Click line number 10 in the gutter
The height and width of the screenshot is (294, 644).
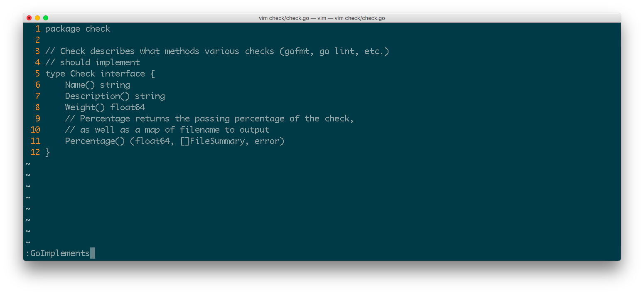pyautogui.click(x=35, y=130)
